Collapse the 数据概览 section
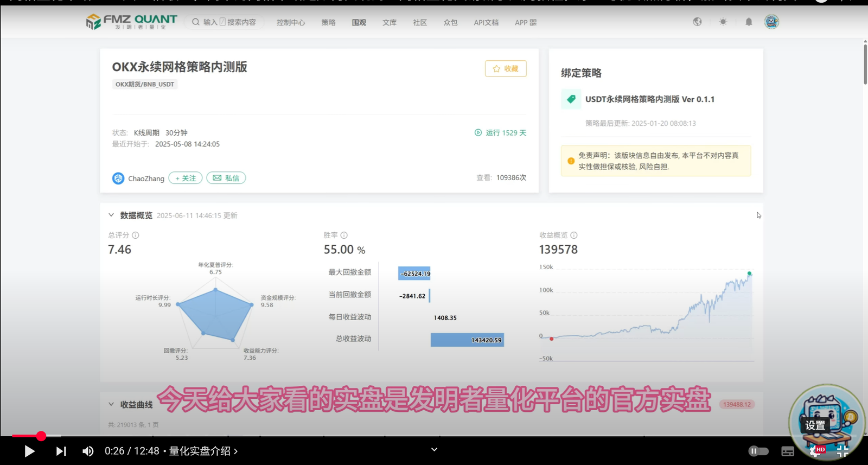868x465 pixels. [x=111, y=215]
